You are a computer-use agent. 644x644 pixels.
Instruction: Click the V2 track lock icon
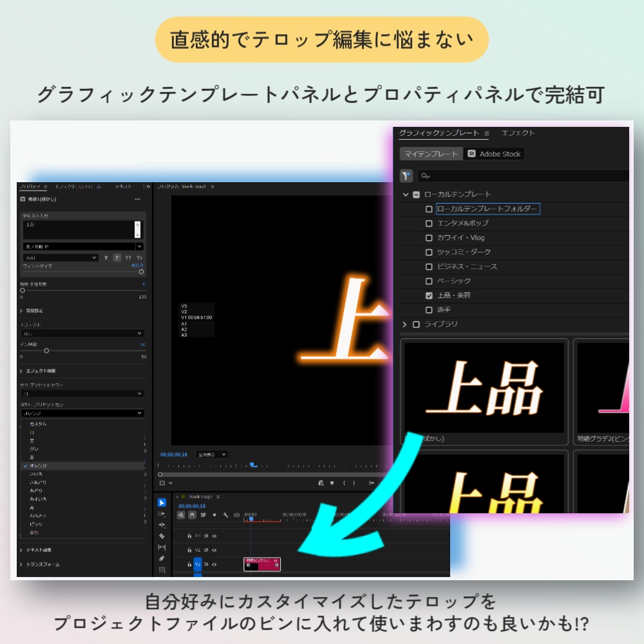tap(189, 550)
